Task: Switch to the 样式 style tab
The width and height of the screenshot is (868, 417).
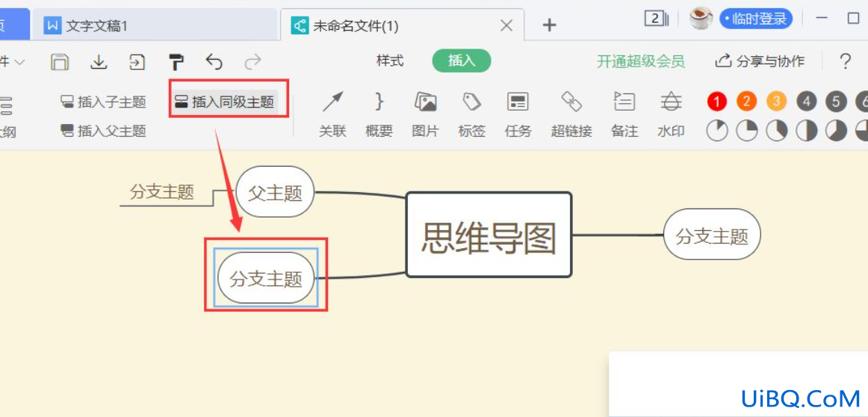Action: click(x=390, y=61)
